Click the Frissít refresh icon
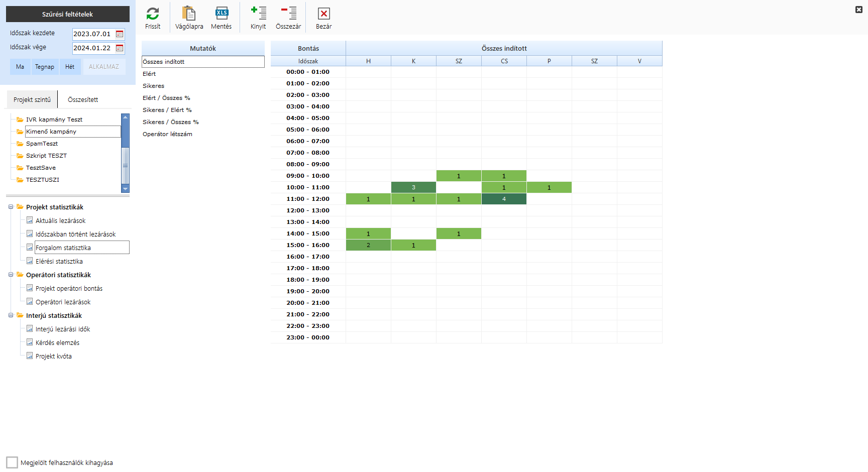Screen dimensions: 868x472 153,14
